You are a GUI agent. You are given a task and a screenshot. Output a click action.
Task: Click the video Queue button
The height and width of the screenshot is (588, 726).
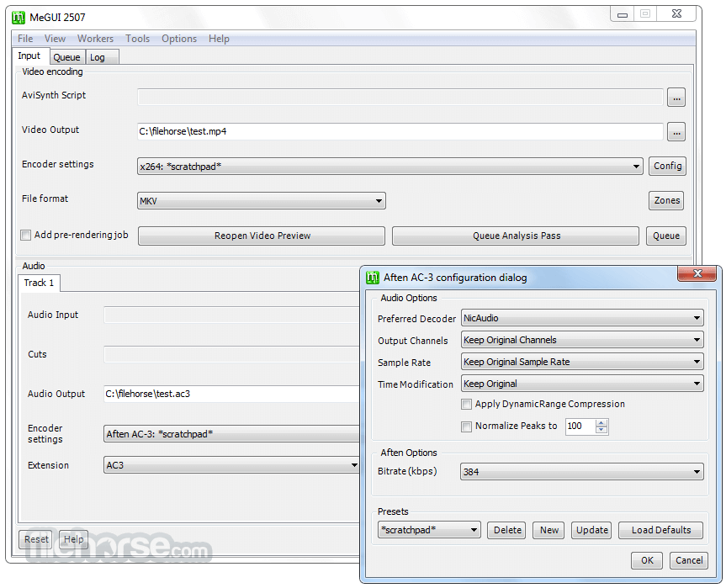click(665, 236)
